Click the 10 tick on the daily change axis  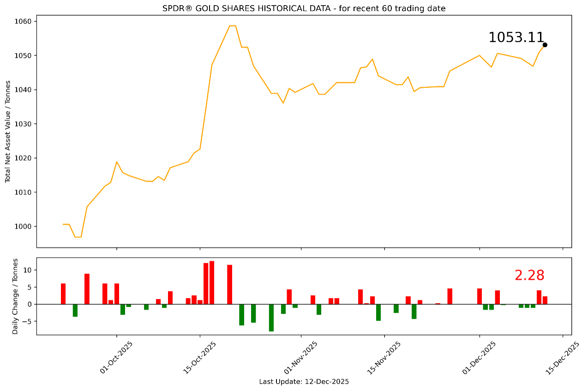tap(27, 270)
